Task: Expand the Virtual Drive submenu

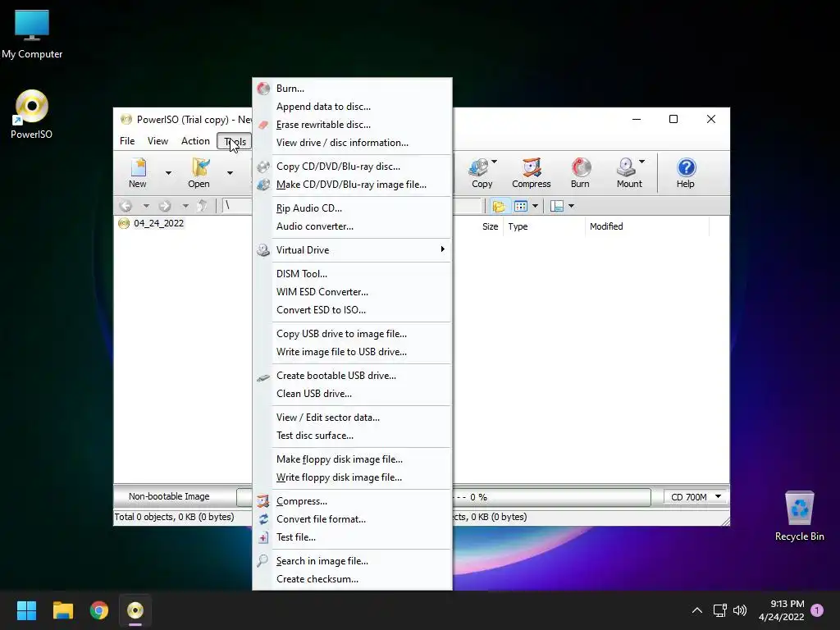Action: [x=352, y=249]
